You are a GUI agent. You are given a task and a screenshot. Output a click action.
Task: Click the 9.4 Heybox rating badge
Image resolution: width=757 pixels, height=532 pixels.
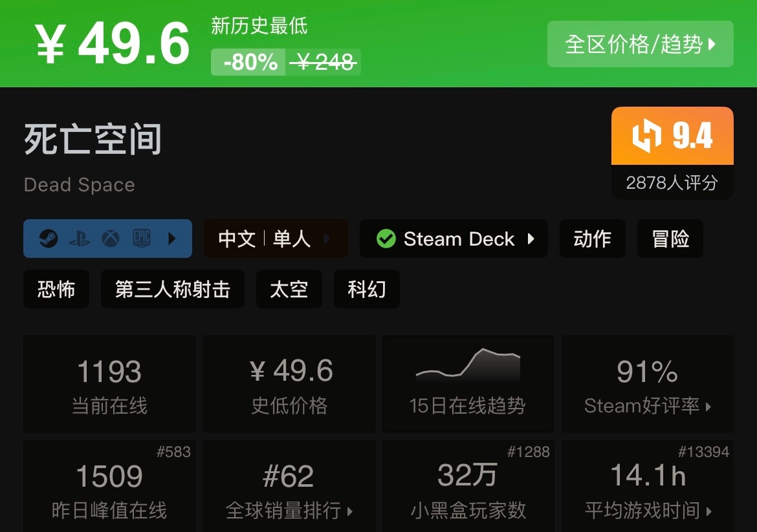pos(672,136)
